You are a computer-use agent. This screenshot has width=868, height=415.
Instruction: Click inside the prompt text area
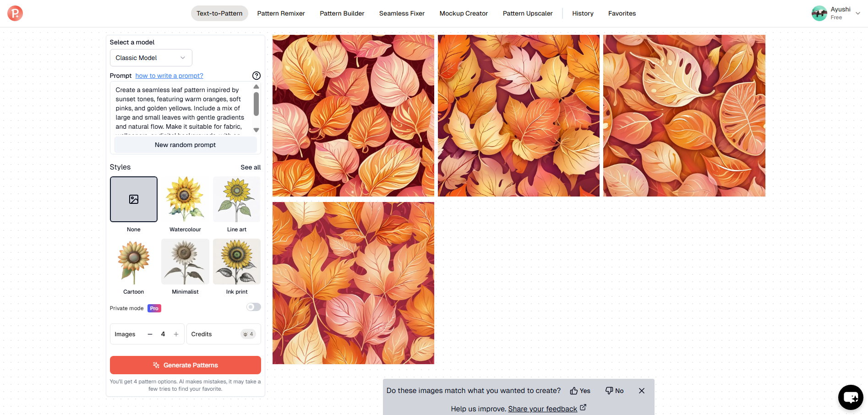point(182,109)
